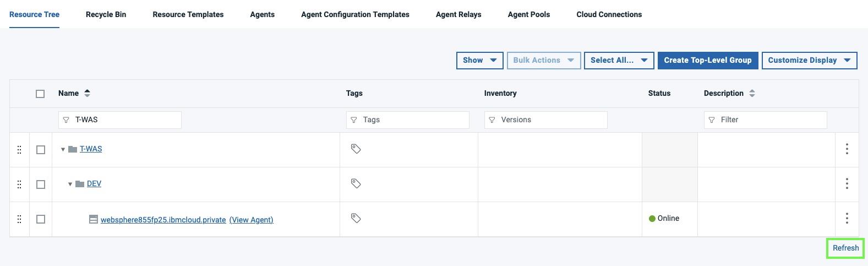The image size is (868, 266).
Task: Click drag handle of T-WAS row
Action: (19, 150)
